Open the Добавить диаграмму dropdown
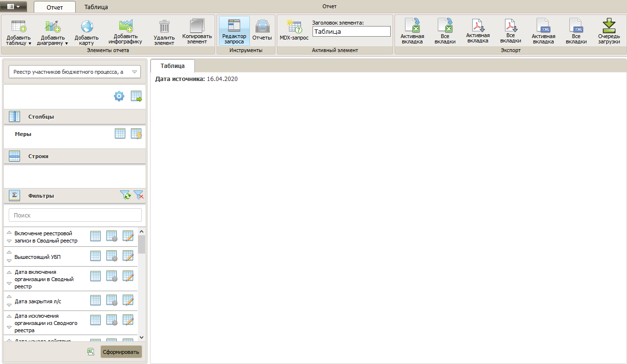 (53, 33)
